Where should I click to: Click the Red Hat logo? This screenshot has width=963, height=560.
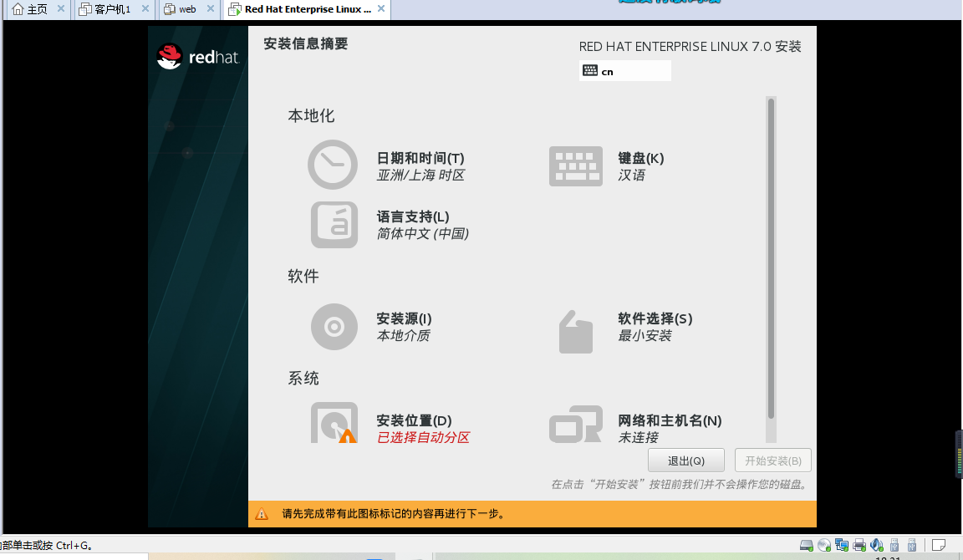click(197, 57)
